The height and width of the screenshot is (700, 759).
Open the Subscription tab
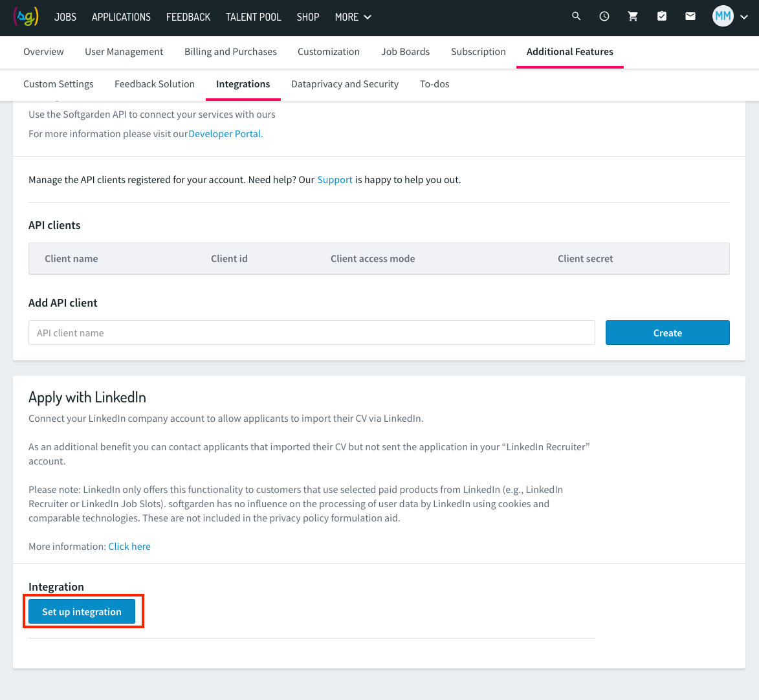[478, 52]
